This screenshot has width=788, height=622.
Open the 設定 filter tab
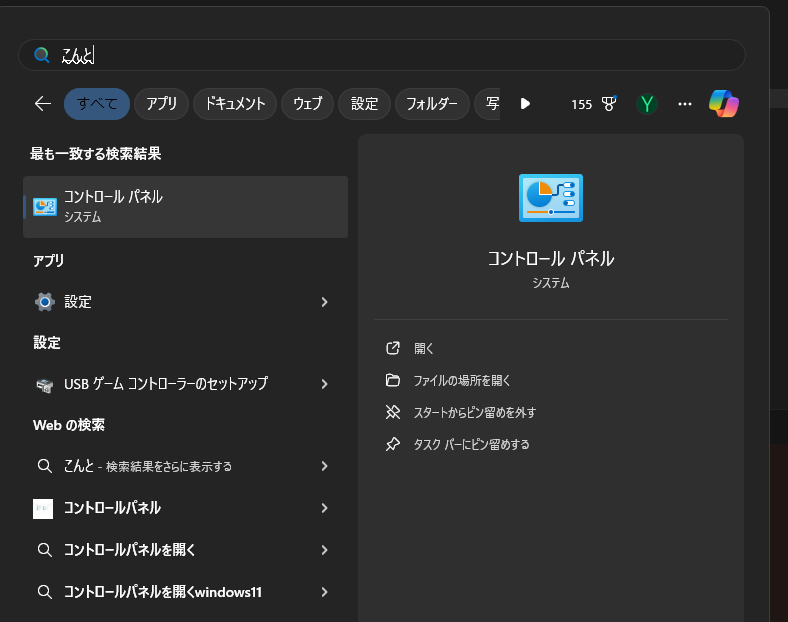[x=364, y=104]
